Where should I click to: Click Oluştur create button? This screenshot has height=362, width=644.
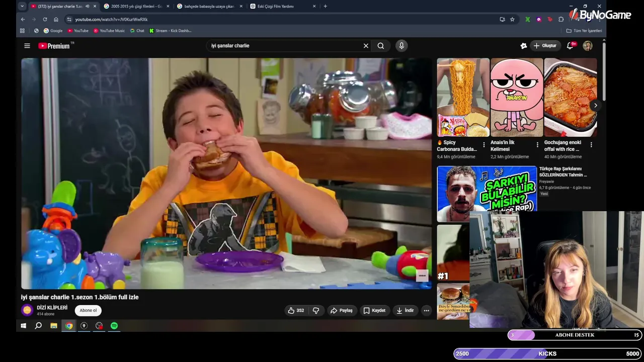click(545, 46)
